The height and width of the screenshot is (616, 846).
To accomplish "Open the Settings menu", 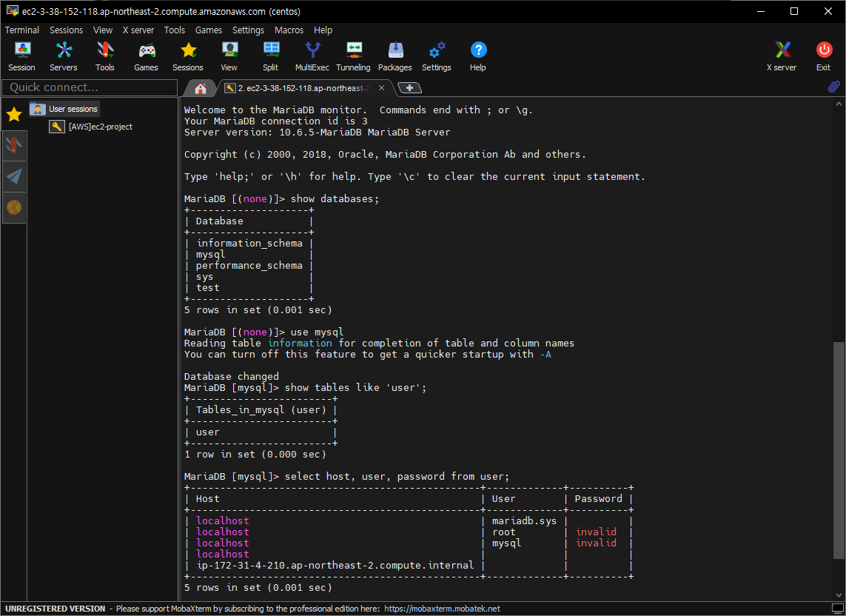I will pyautogui.click(x=248, y=30).
